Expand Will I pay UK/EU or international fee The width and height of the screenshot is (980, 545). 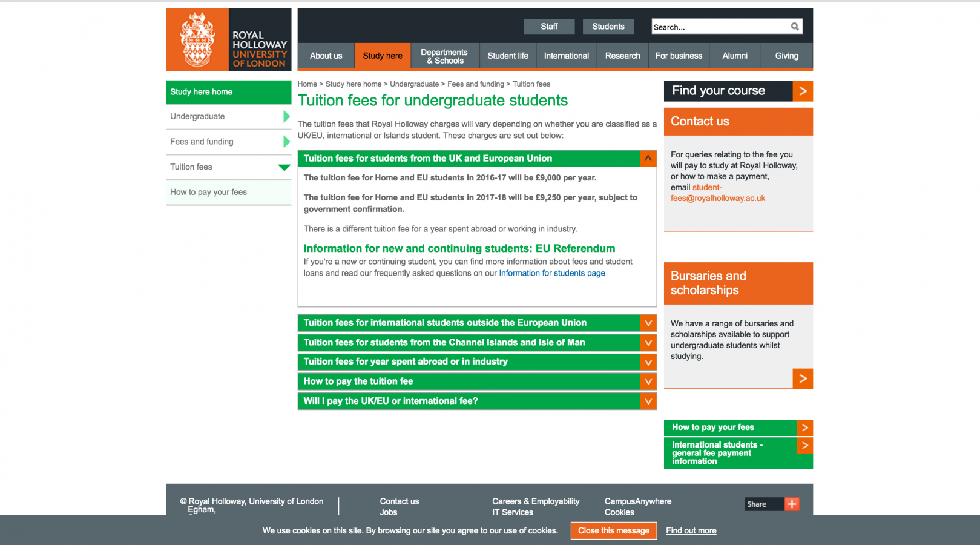(x=648, y=401)
